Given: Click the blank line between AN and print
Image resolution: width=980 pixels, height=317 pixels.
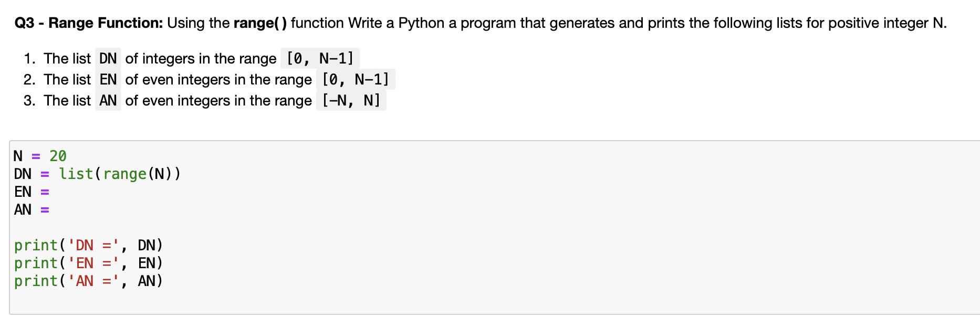Looking at the screenshot, I should 494,227.
